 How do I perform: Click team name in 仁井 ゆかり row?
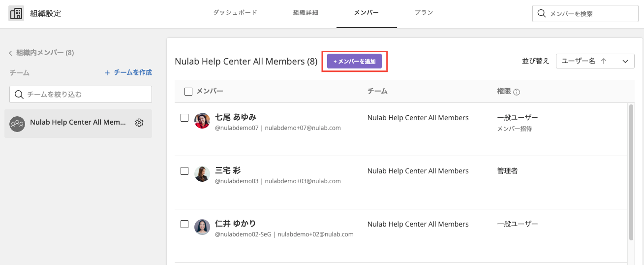(418, 224)
